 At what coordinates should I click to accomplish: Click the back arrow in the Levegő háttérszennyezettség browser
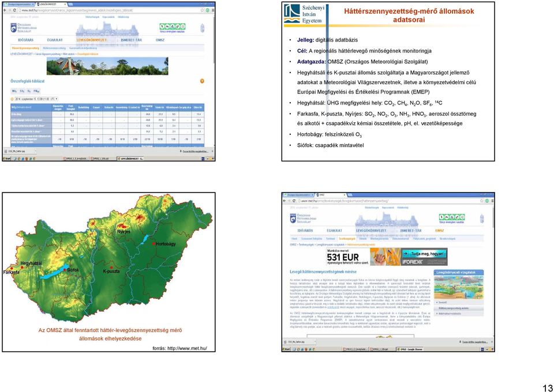point(285,201)
